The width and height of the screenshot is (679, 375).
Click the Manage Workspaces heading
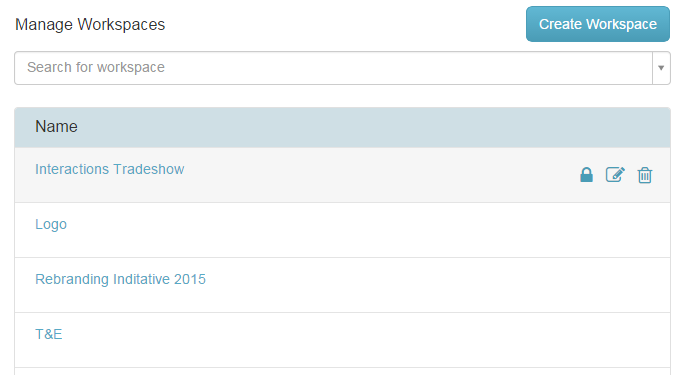click(90, 24)
